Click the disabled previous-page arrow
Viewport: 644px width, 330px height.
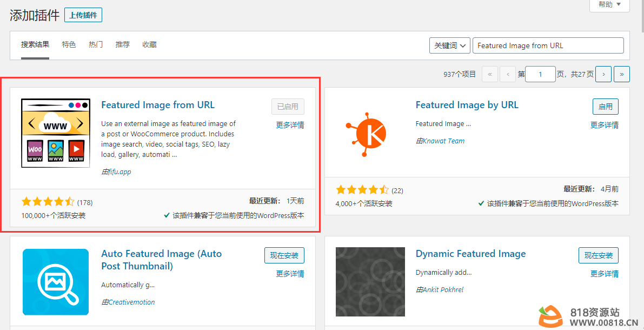tap(508, 74)
